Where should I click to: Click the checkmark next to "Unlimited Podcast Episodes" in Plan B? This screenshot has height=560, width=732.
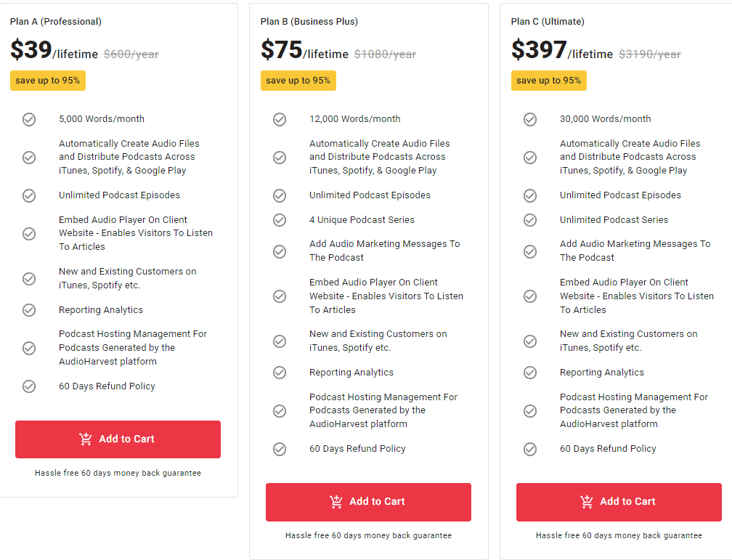point(280,195)
